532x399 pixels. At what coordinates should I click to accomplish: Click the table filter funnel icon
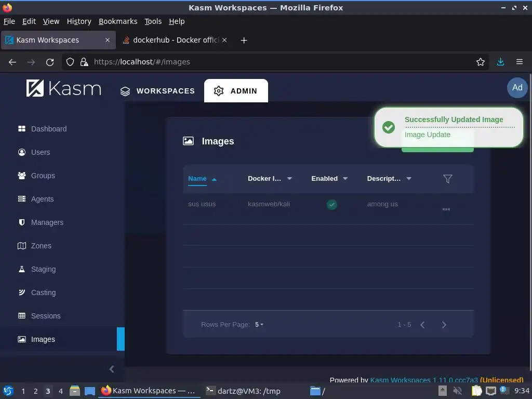[x=447, y=179]
